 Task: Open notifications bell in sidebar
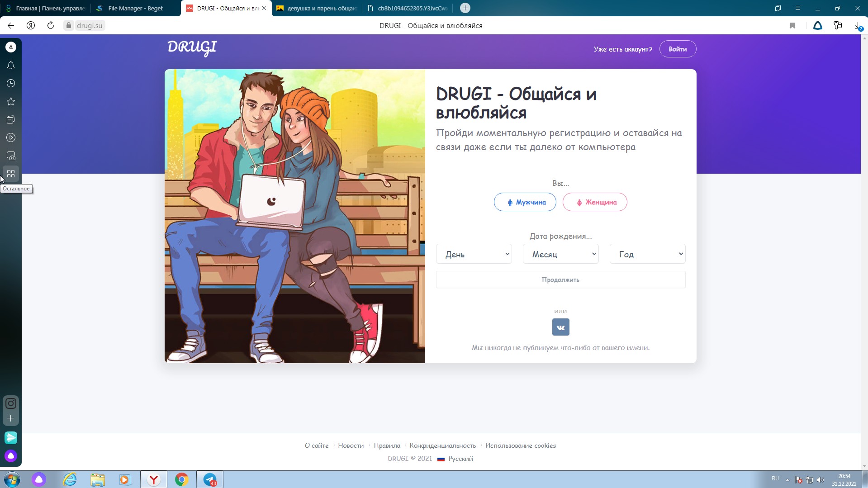pos(11,66)
